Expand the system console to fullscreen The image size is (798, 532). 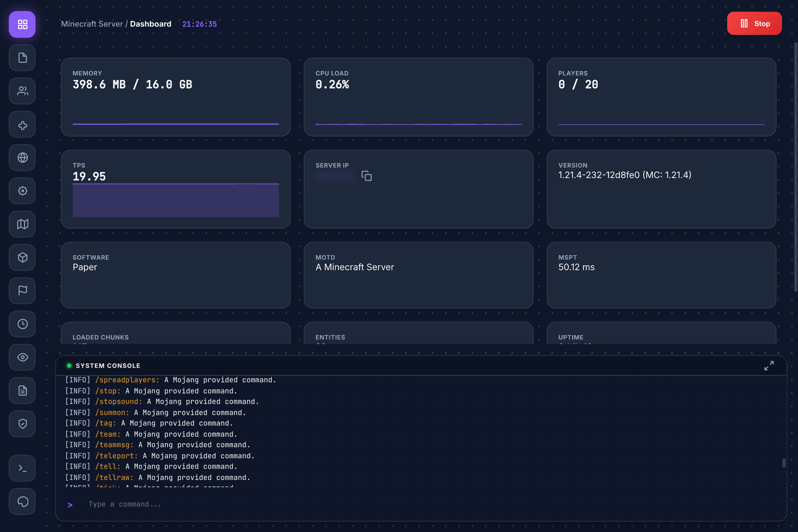(x=769, y=365)
